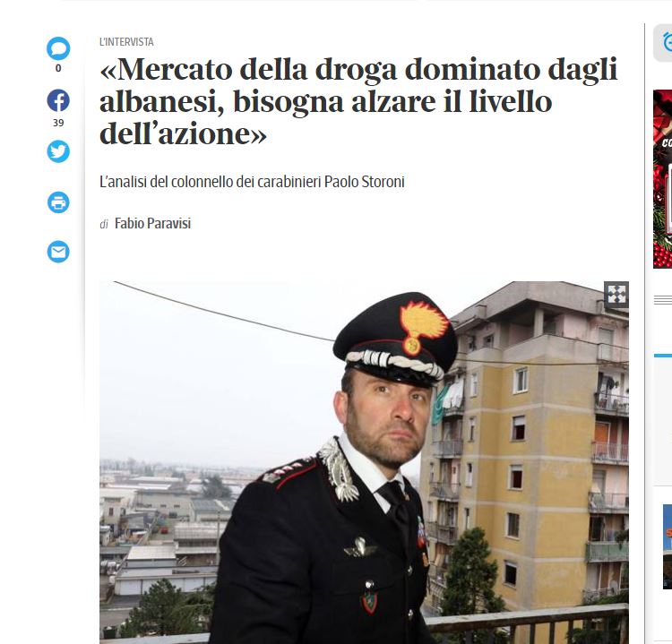672x644 pixels.
Task: Expand the photo to fullscreen
Action: pos(616,295)
